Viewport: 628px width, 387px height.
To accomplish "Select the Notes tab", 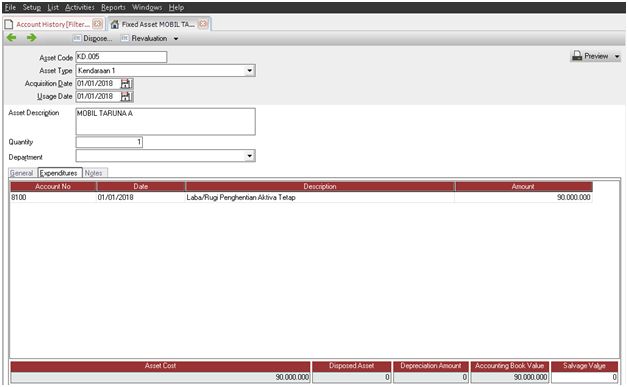I will 94,173.
